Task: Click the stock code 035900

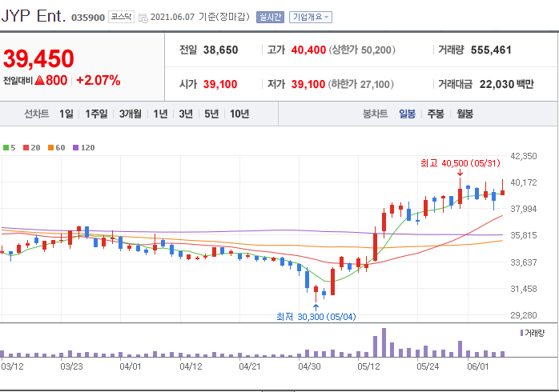Action: pos(88,18)
